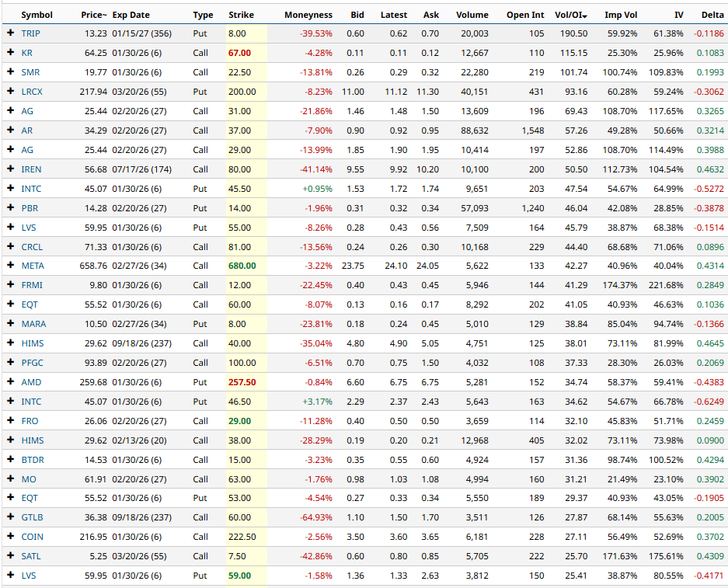Open the LRCX symbol link
728x588 pixels.
point(32,92)
